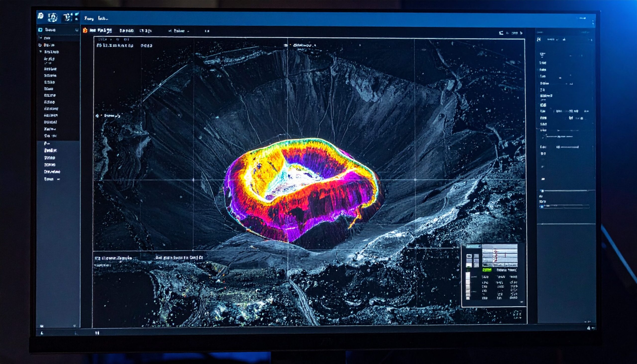This screenshot has width=637, height=364.
Task: Toggle the first small square in inset panel grid
Action: [469, 256]
